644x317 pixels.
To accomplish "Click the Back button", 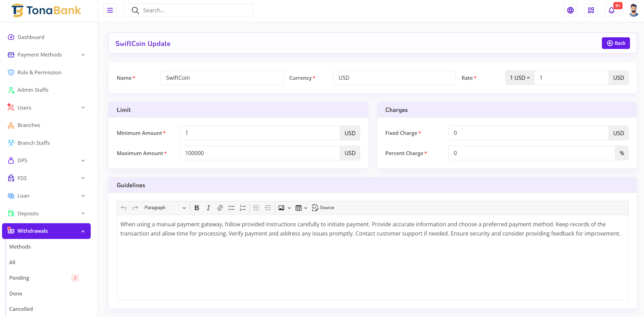I will (616, 43).
